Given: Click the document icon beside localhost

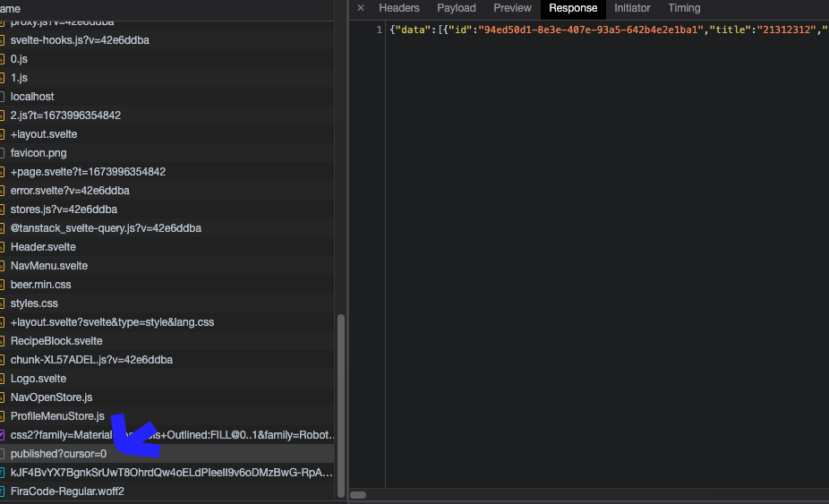Looking at the screenshot, I should point(2,97).
